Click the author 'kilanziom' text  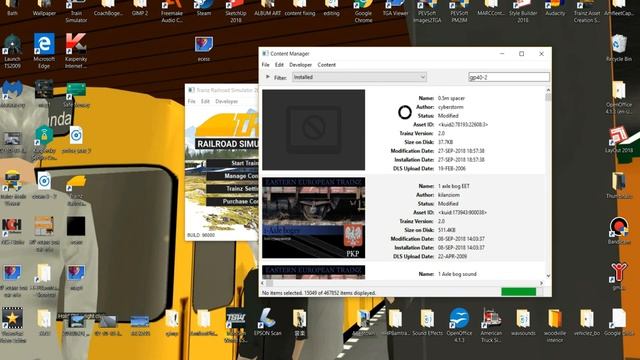(x=449, y=195)
